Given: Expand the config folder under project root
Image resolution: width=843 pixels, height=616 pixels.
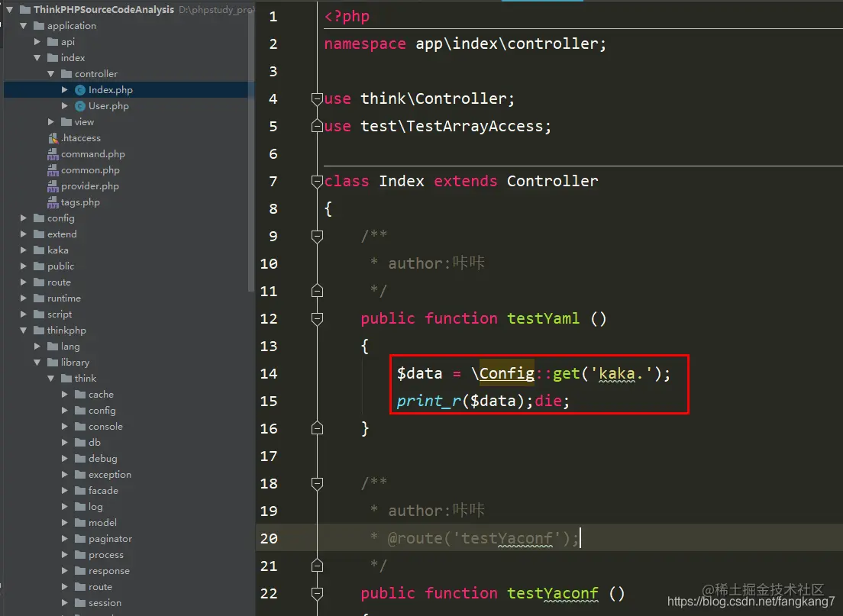Looking at the screenshot, I should [23, 218].
